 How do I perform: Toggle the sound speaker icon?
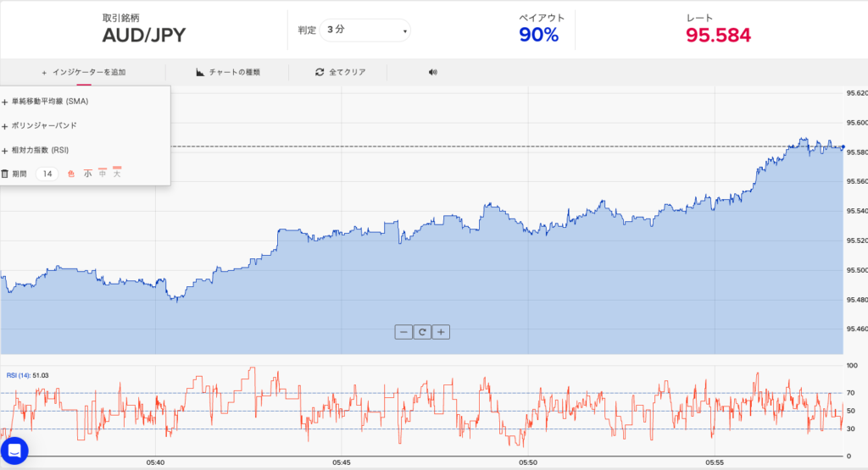[433, 73]
